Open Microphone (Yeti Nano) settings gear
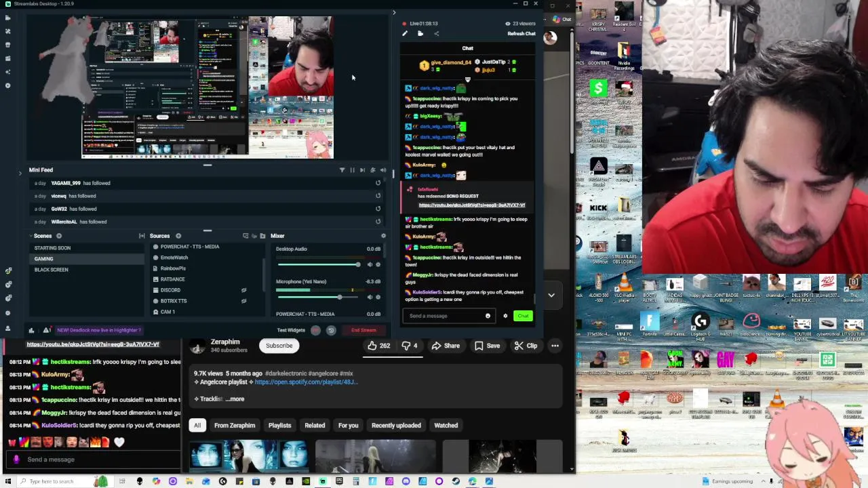 378,297
